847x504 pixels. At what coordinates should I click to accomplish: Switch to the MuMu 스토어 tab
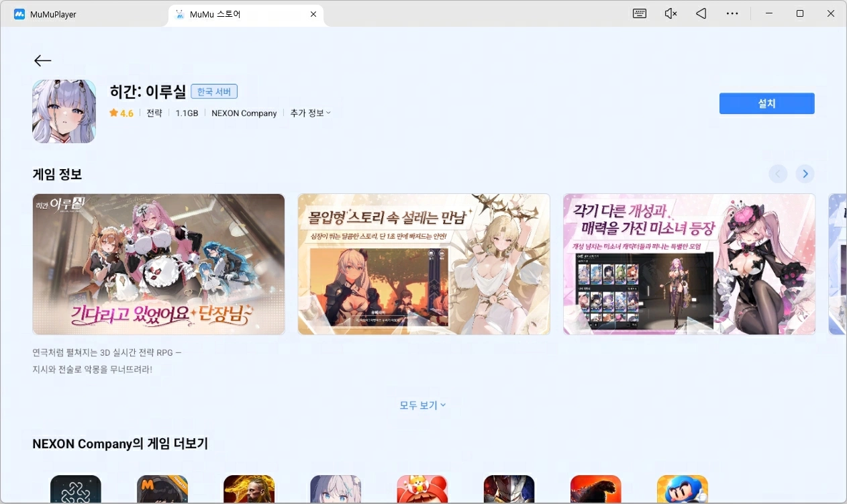(x=246, y=14)
